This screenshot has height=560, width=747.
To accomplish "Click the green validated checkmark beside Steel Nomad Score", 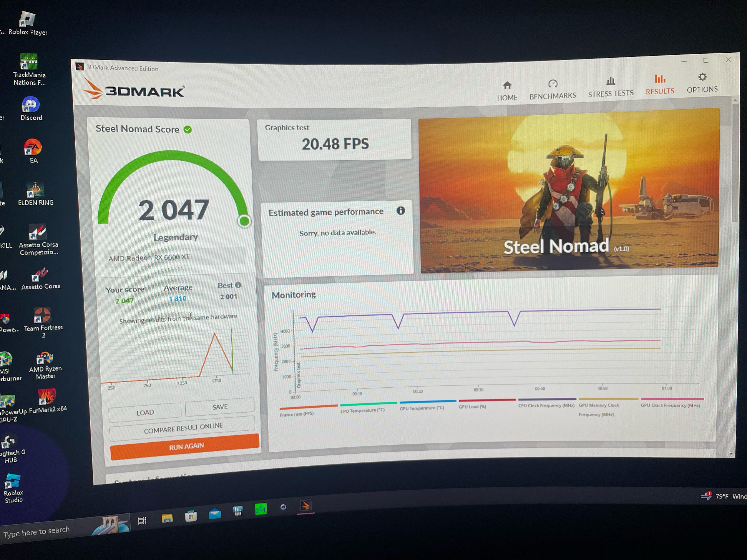I will pyautogui.click(x=188, y=130).
